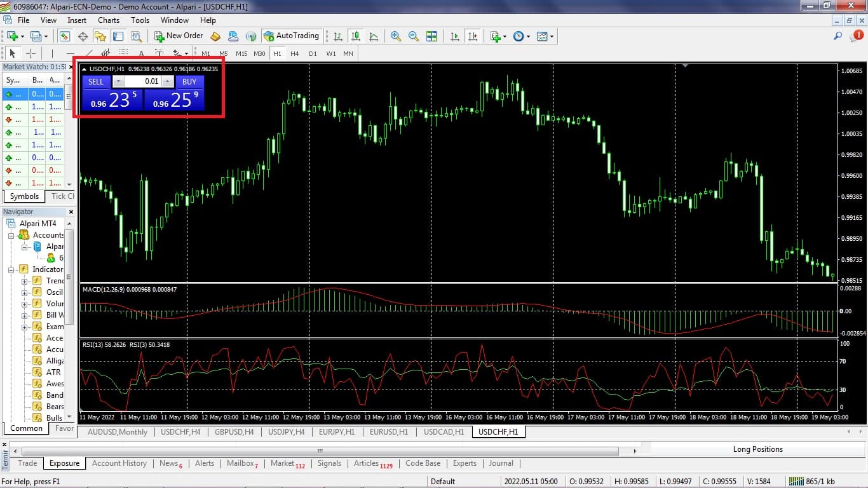Viewport: 868px width, 488px height.
Task: Tile chart windows icon
Action: tap(431, 36)
